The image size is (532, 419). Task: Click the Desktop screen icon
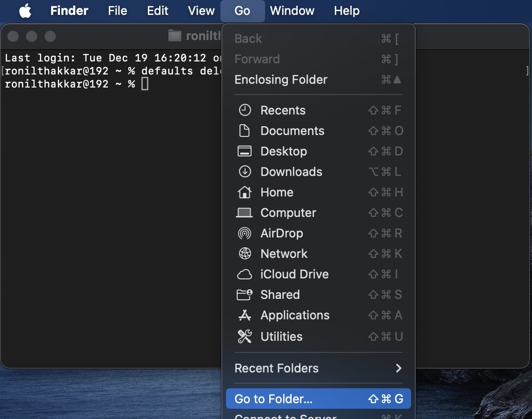244,151
